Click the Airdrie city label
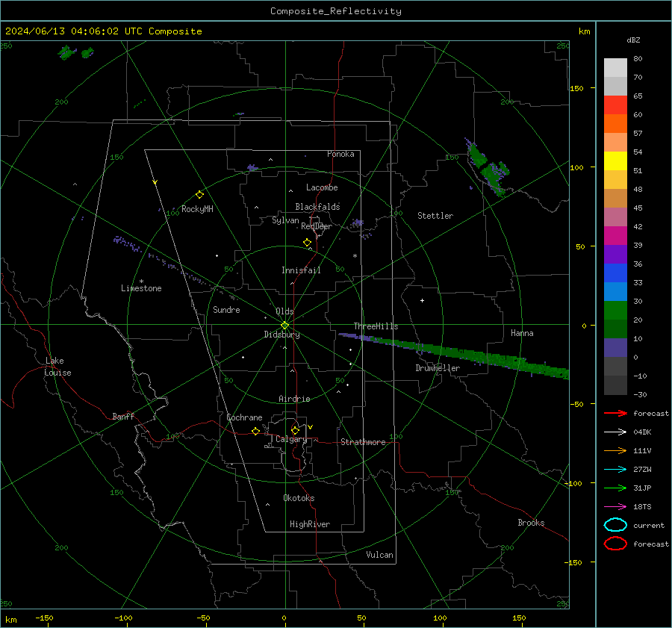The image size is (672, 628). coord(294,399)
